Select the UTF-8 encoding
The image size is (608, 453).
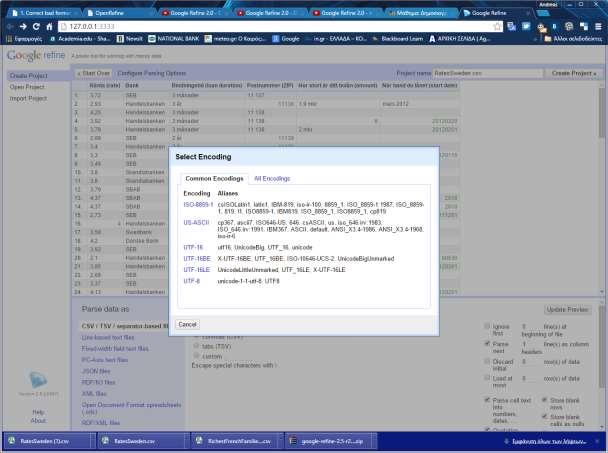click(192, 281)
